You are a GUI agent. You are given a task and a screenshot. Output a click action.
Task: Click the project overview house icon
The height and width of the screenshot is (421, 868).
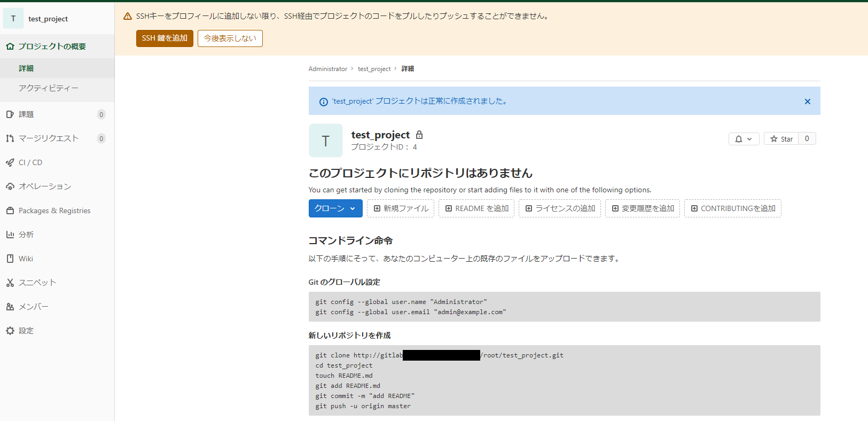click(10, 46)
